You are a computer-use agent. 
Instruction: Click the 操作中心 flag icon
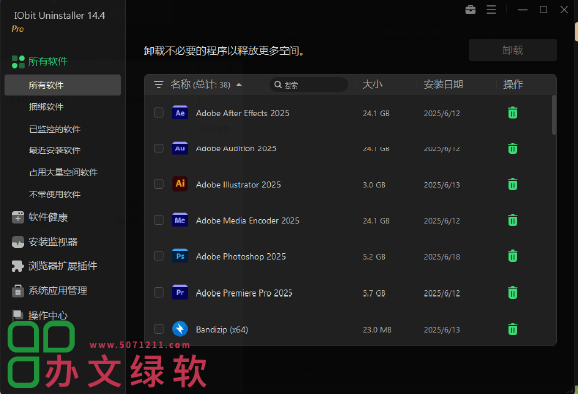click(x=18, y=315)
